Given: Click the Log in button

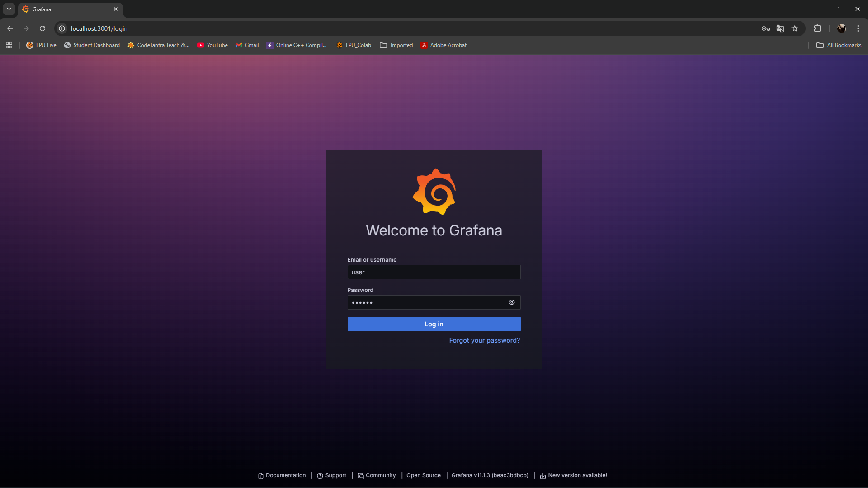Looking at the screenshot, I should coord(434,324).
